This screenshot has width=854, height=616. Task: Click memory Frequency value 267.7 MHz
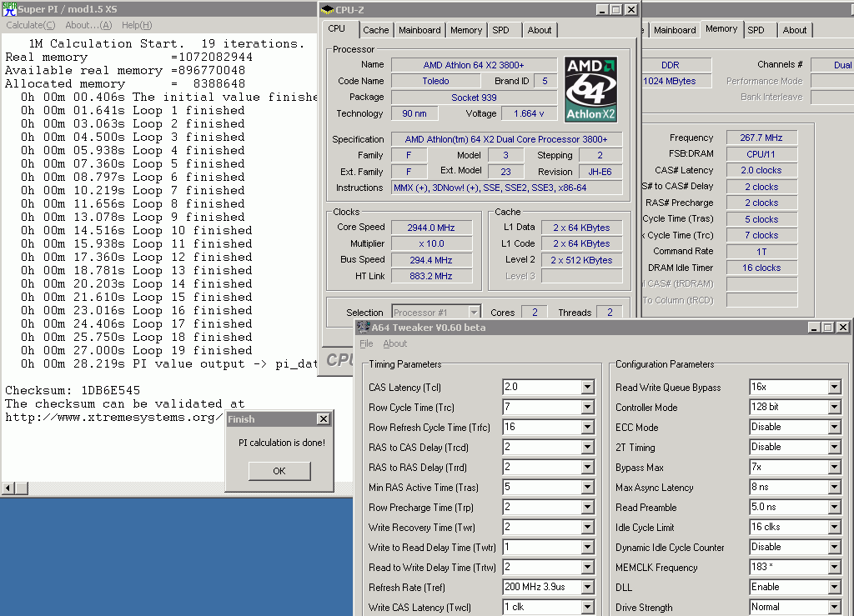click(x=761, y=138)
